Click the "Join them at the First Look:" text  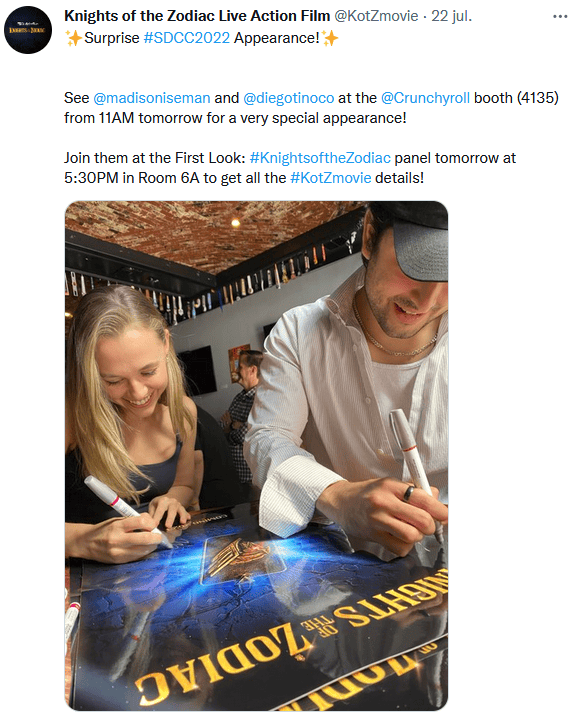155,158
